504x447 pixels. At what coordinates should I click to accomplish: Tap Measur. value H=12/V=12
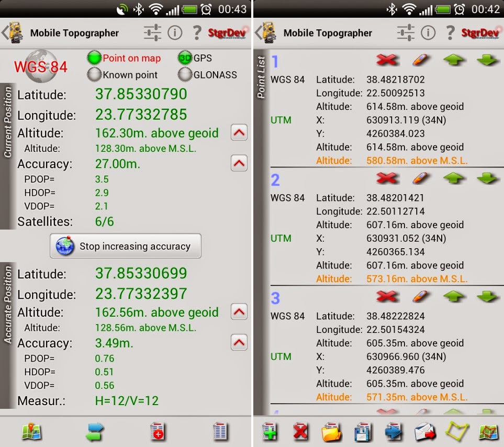[127, 401]
